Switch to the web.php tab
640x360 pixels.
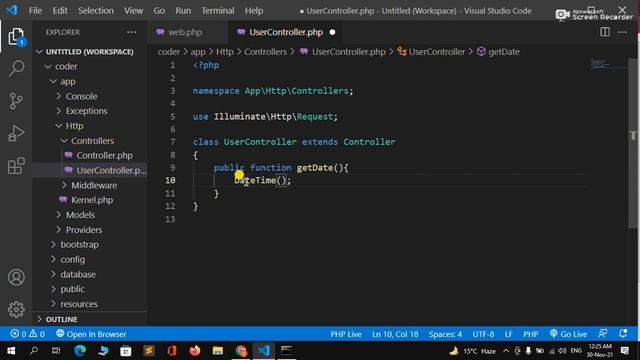click(x=185, y=32)
